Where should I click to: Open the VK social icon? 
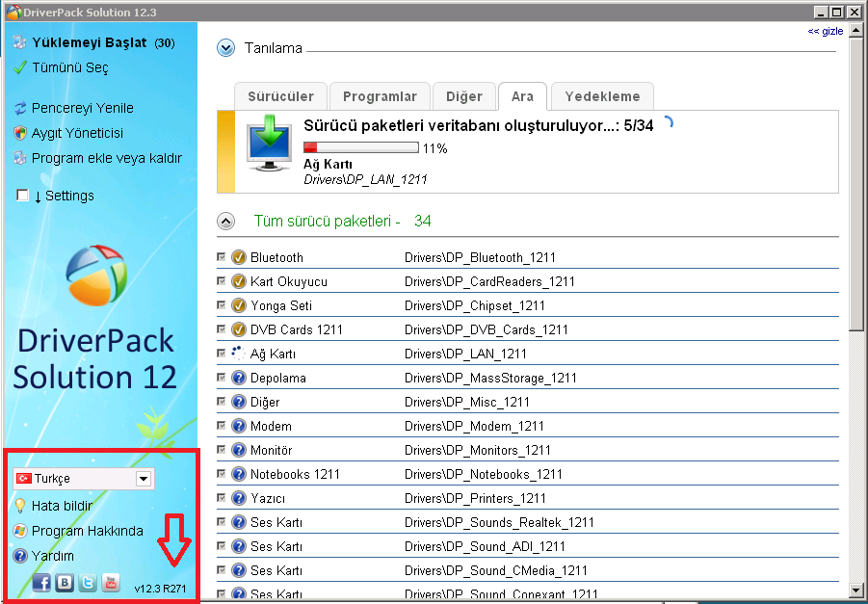65,583
